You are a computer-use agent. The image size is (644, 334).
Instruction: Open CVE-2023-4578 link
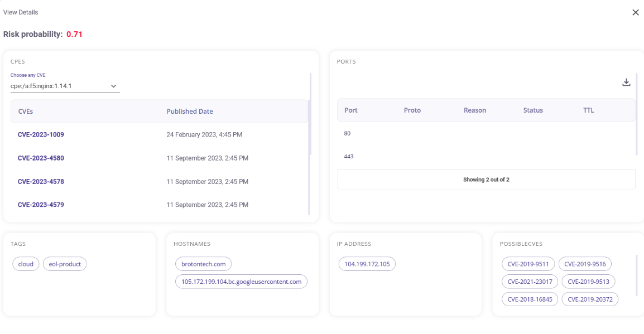coord(41,181)
